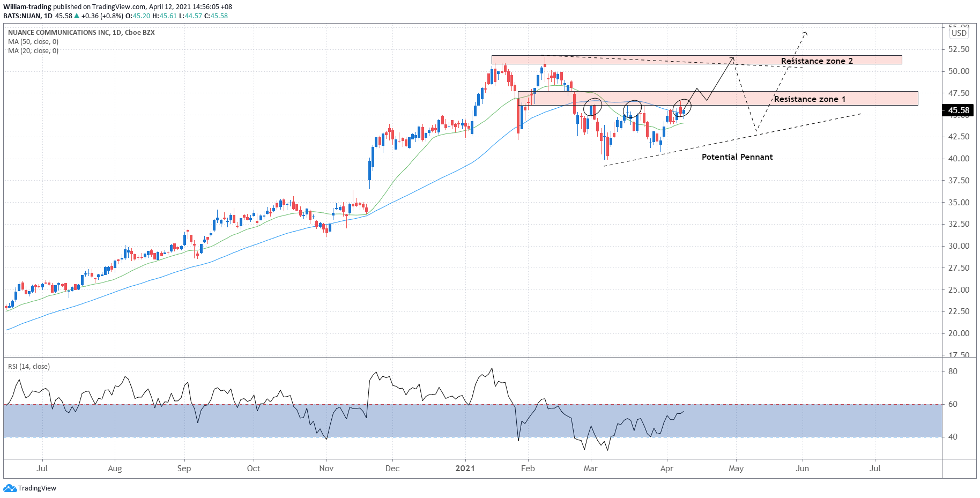Screen dimensions: 980x498
Task: Click the Nov label on time axis
Action: point(326,469)
